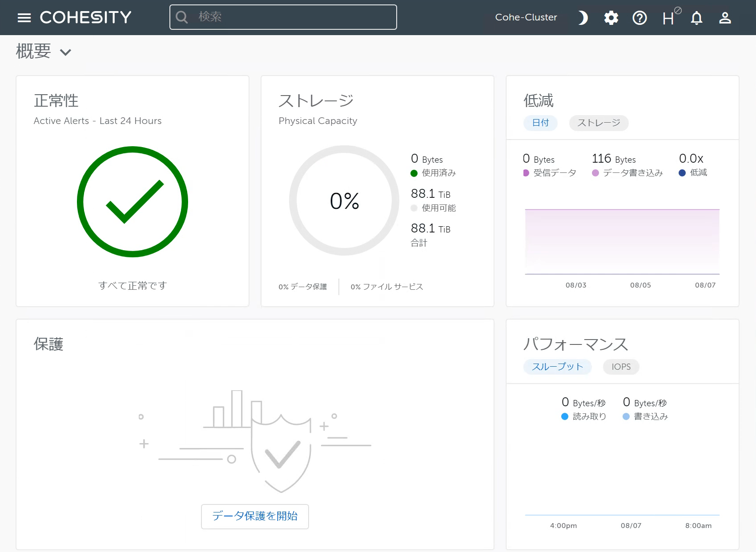
Task: Click the 116 Bytes value
Action: pyautogui.click(x=614, y=159)
